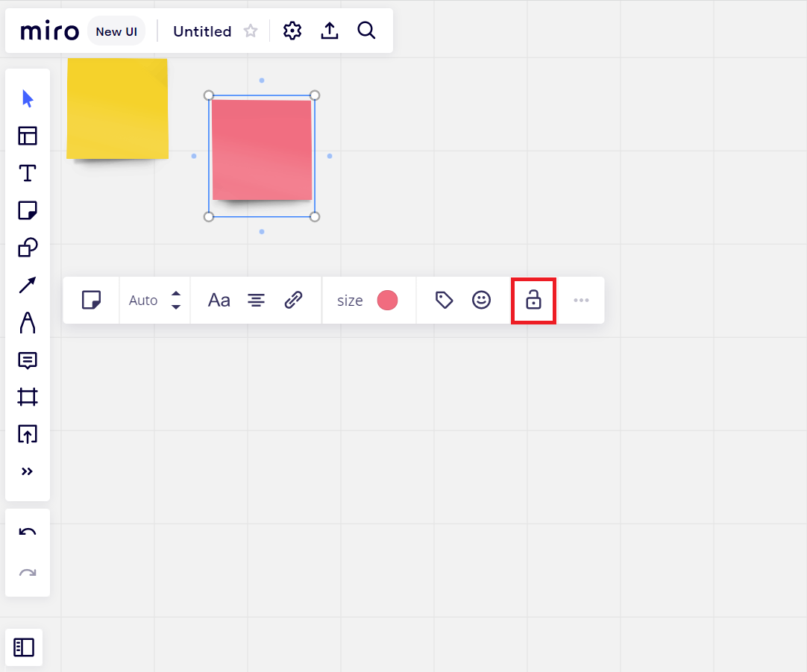
Task: Select the yellow sticky note on canvas
Action: [x=117, y=109]
